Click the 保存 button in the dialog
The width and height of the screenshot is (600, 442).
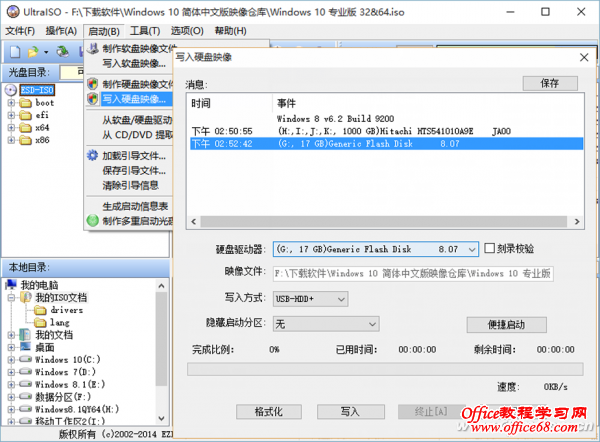pyautogui.click(x=550, y=83)
